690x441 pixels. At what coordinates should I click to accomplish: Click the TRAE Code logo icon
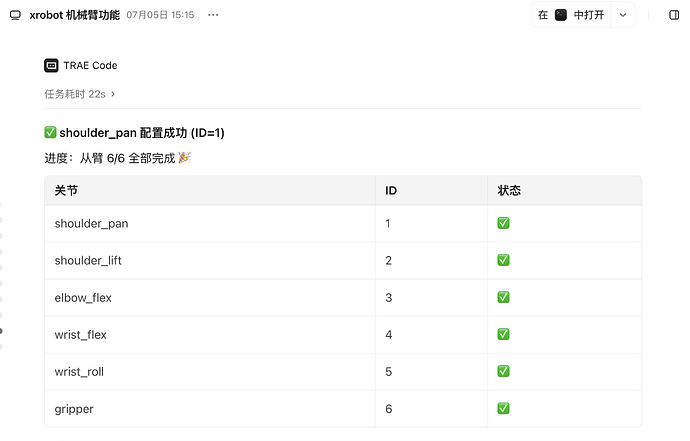[51, 66]
